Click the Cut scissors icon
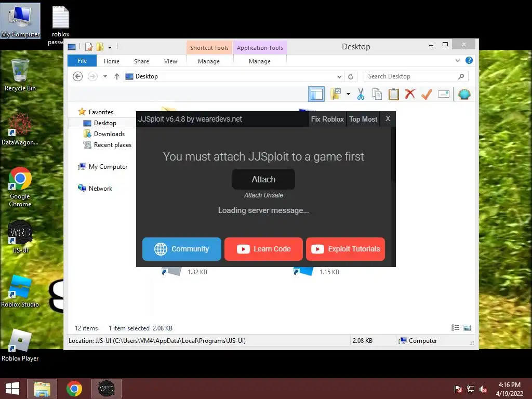532x399 pixels. [x=361, y=94]
